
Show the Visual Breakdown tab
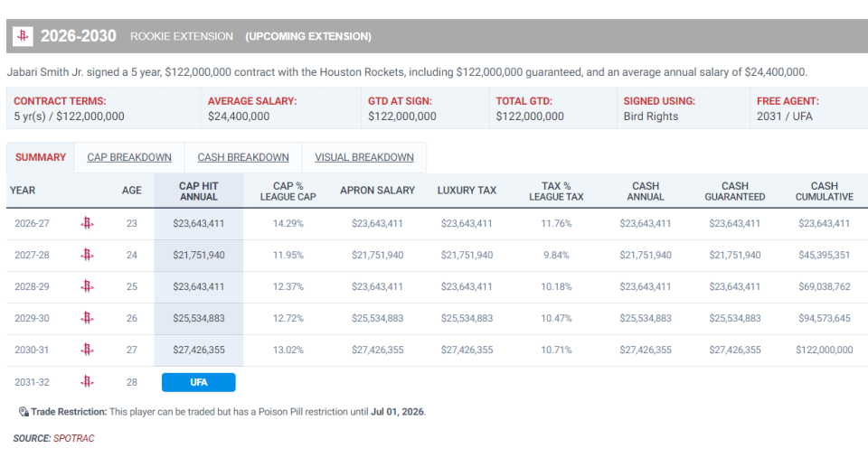click(364, 157)
